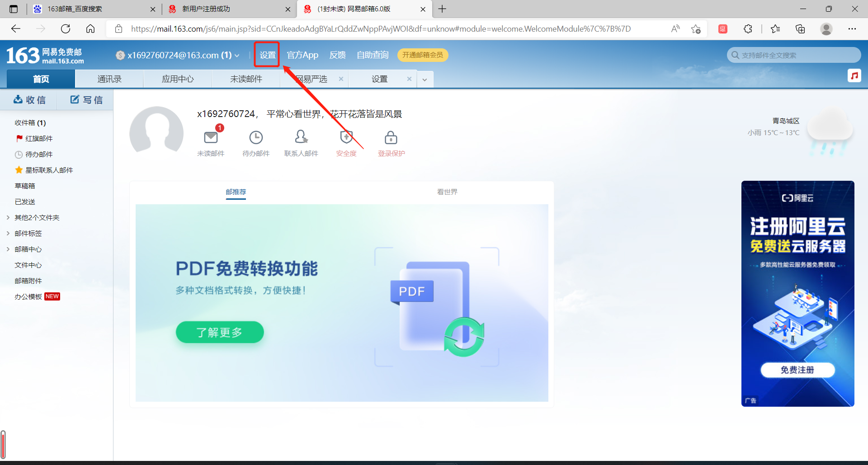Expand 邮件标签 tree item
868x465 pixels.
(x=8, y=233)
